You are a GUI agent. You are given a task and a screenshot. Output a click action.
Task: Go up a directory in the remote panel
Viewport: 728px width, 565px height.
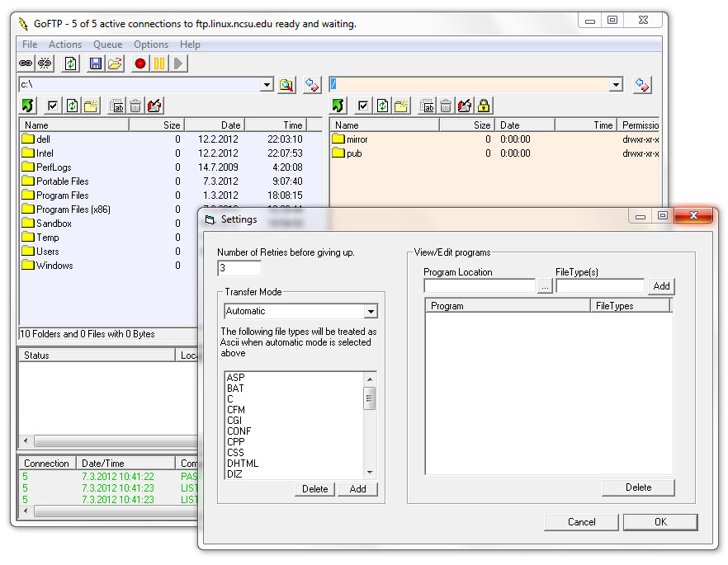(x=338, y=106)
